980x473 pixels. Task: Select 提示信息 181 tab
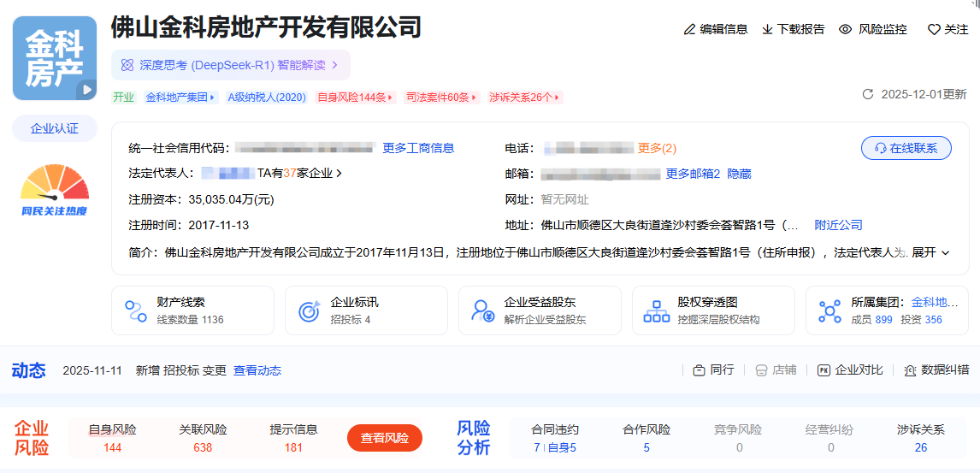click(294, 439)
